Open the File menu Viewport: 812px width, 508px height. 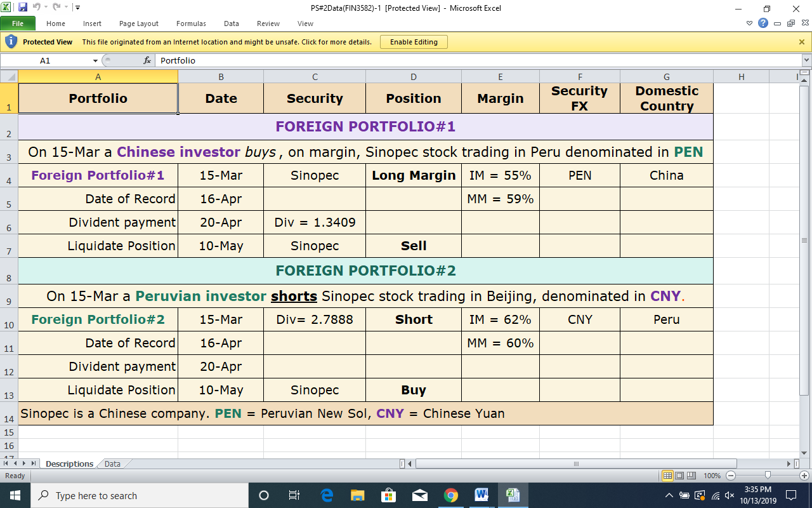[x=18, y=23]
